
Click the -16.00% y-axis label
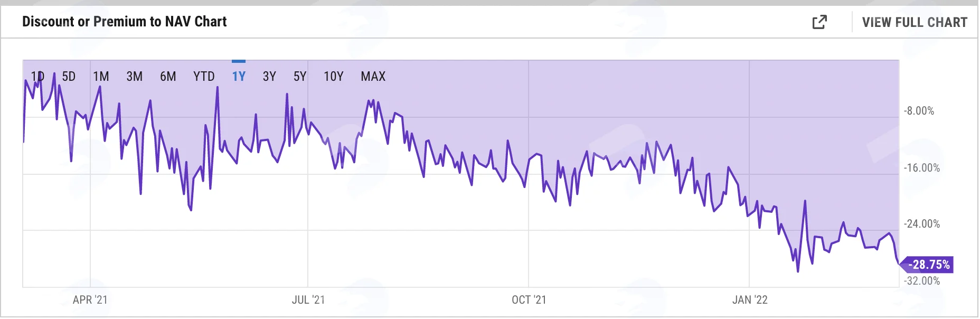click(x=922, y=168)
